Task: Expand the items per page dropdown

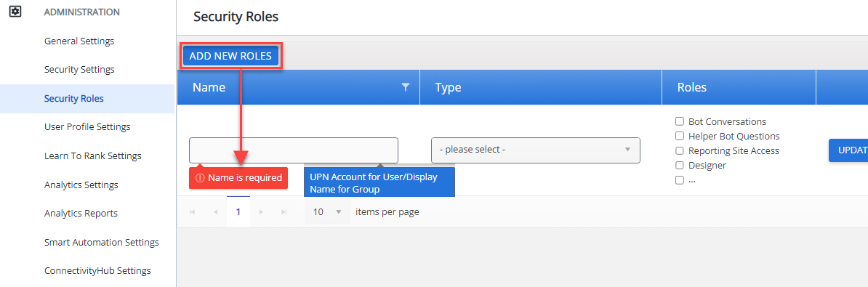Action: (327, 211)
